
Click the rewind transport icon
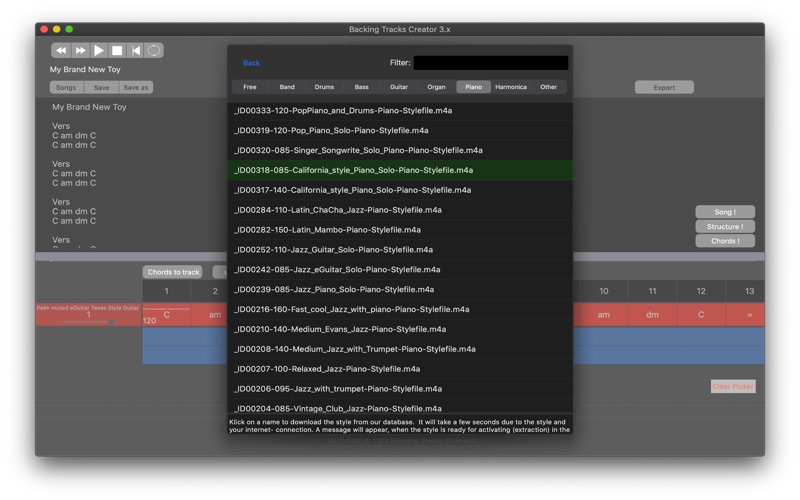pyautogui.click(x=61, y=51)
